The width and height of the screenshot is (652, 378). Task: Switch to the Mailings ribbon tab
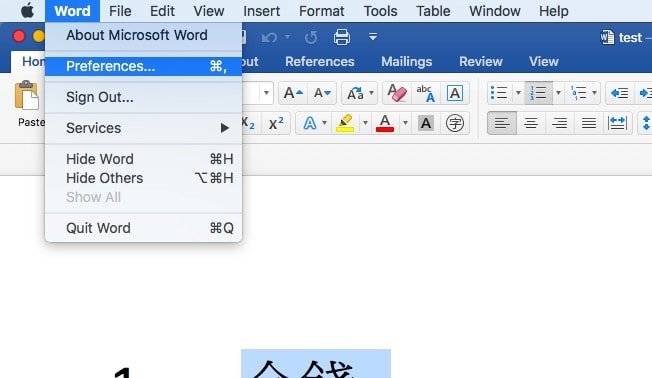407,62
